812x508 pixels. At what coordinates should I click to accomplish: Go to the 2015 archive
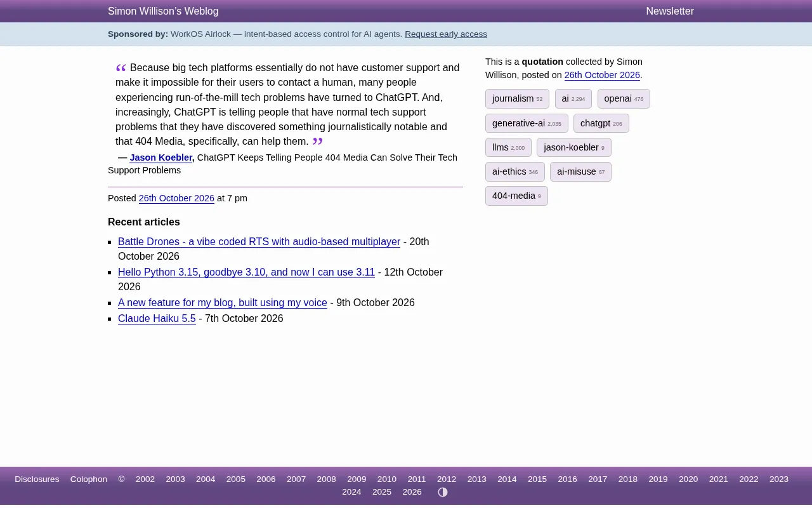[x=537, y=479]
